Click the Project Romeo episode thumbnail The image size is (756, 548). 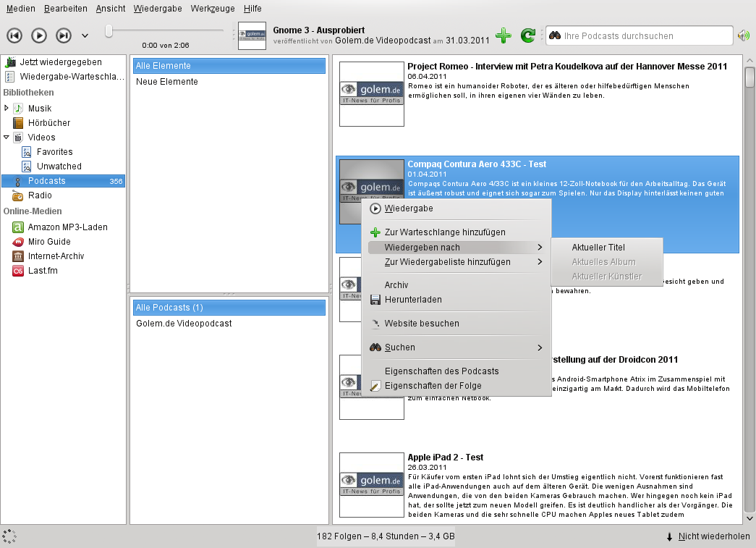pos(372,94)
